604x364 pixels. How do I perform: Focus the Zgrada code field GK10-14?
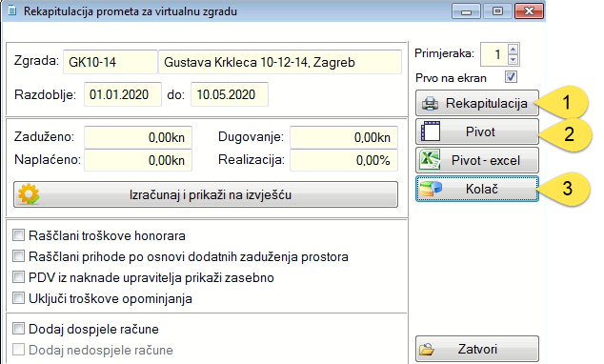(111, 62)
